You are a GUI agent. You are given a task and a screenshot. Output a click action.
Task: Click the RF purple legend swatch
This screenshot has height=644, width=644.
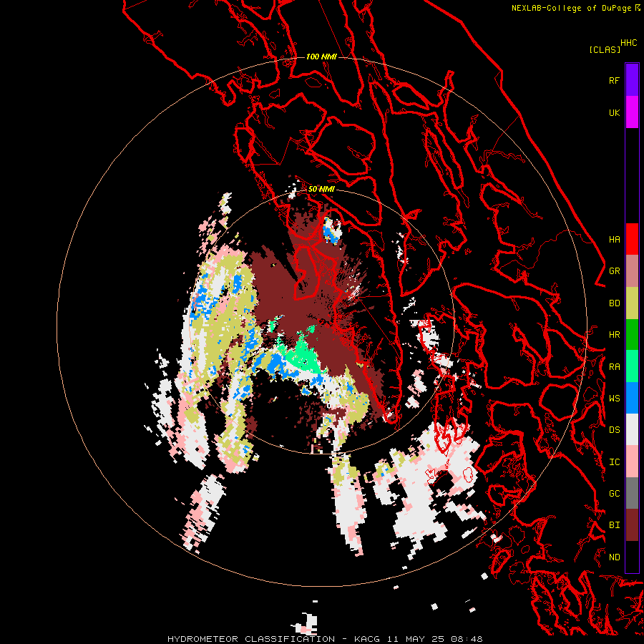pyautogui.click(x=632, y=80)
